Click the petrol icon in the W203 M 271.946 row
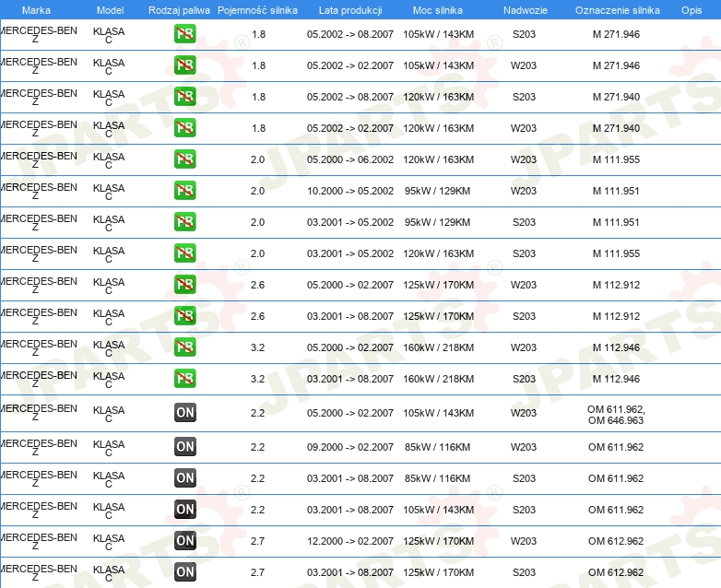Screen dimensions: 721x588 184,65
